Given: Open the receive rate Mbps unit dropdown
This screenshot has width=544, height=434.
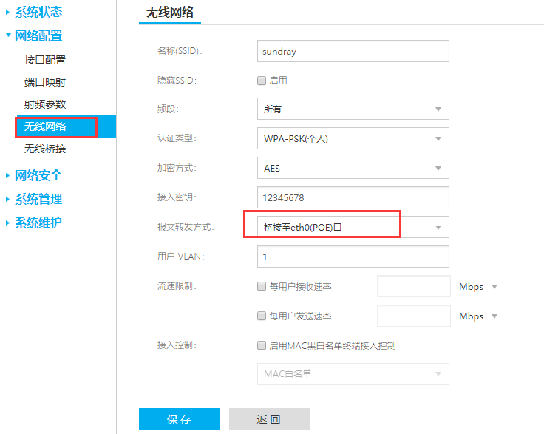Looking at the screenshot, I should pyautogui.click(x=478, y=287).
